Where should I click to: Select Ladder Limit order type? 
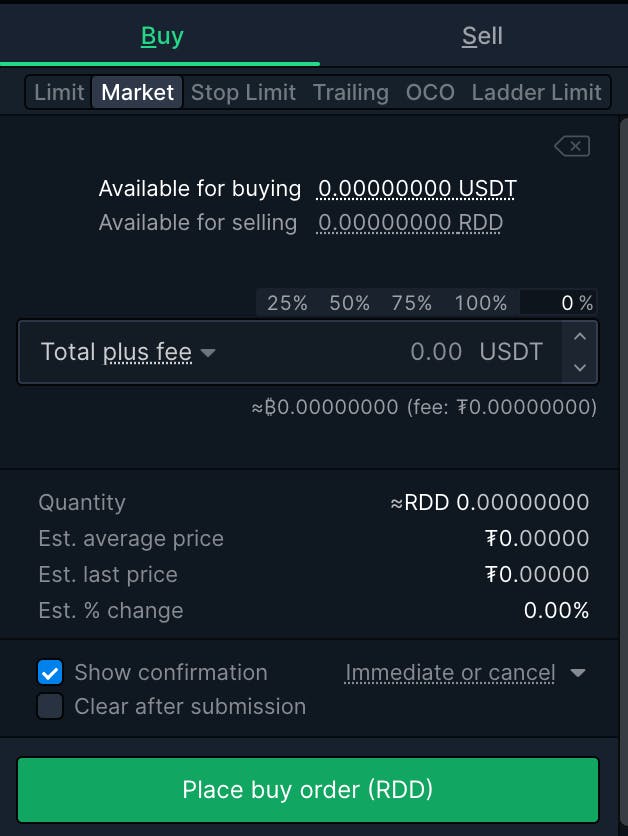coord(536,93)
